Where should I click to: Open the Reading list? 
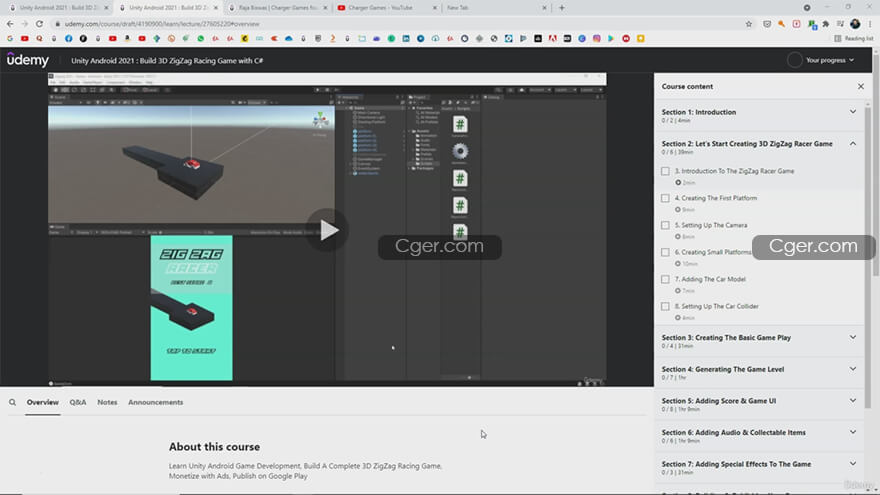click(854, 38)
